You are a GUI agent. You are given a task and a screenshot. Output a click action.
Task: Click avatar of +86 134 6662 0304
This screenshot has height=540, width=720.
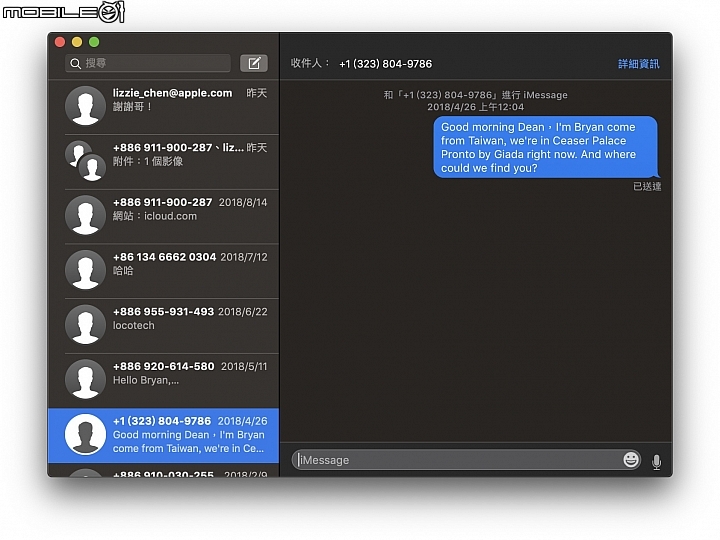click(x=85, y=270)
